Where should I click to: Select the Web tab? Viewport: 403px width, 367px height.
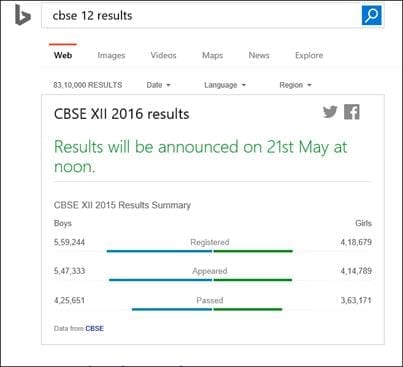click(63, 55)
